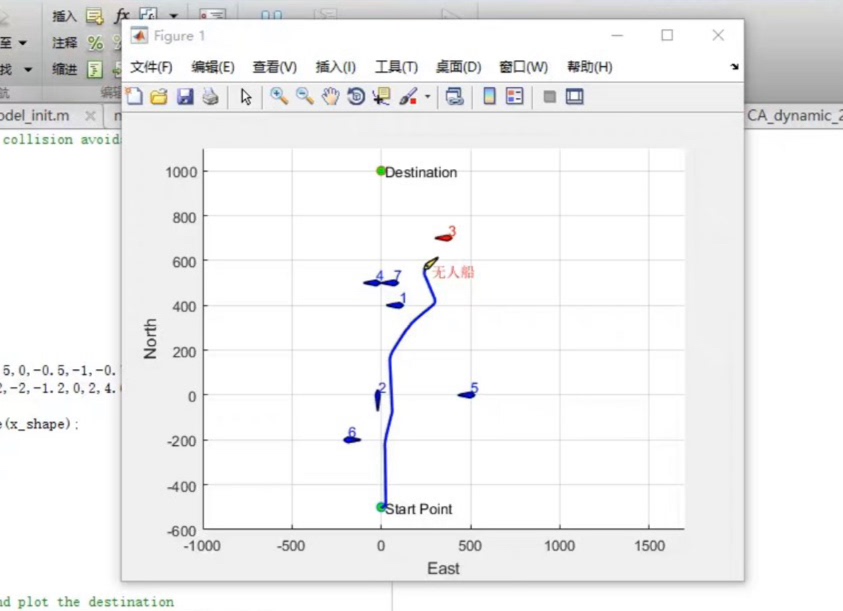Click the blue ship labeled 6
This screenshot has height=611, width=843.
click(352, 439)
